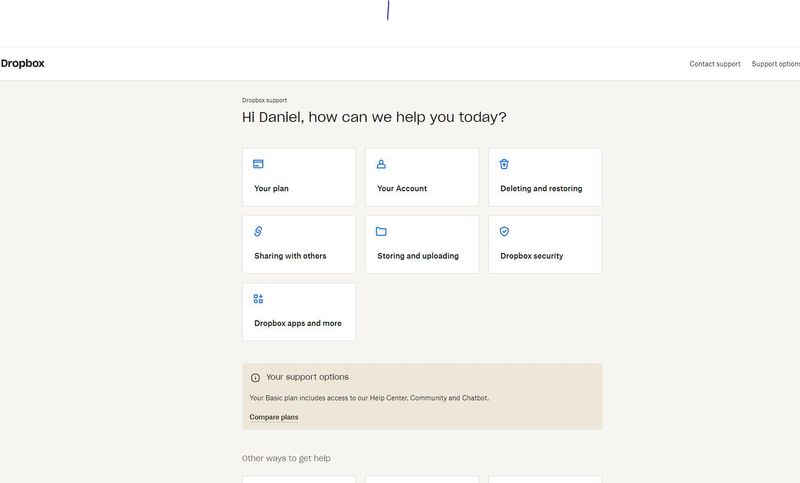Click the folder icon for Storing and uploading
This screenshot has width=800, height=483.
pos(381,231)
